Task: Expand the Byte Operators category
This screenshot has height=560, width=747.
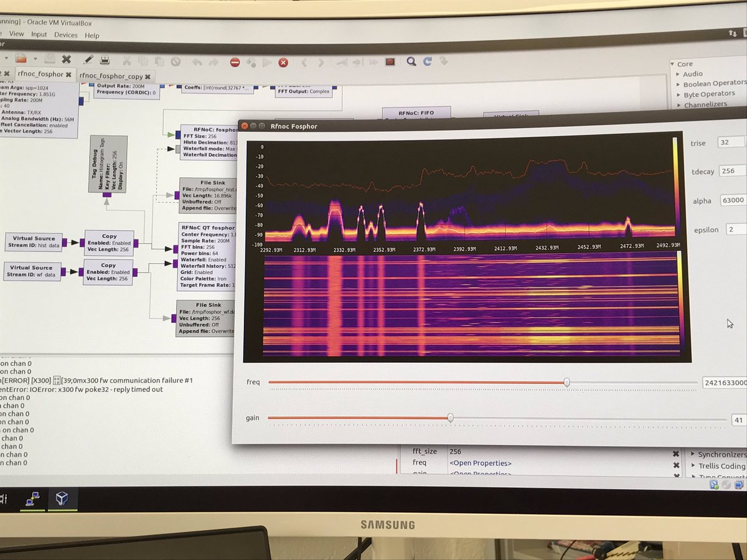Action: click(678, 94)
